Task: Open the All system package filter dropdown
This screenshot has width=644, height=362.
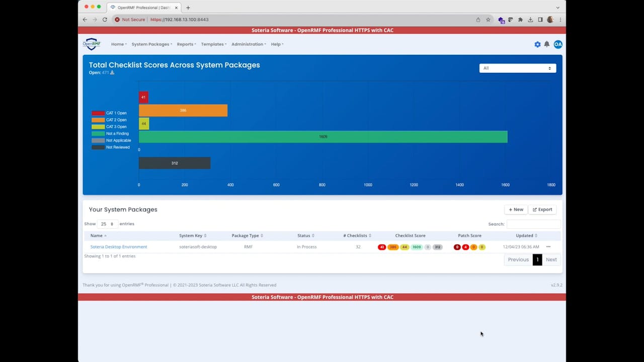Action: [x=517, y=68]
